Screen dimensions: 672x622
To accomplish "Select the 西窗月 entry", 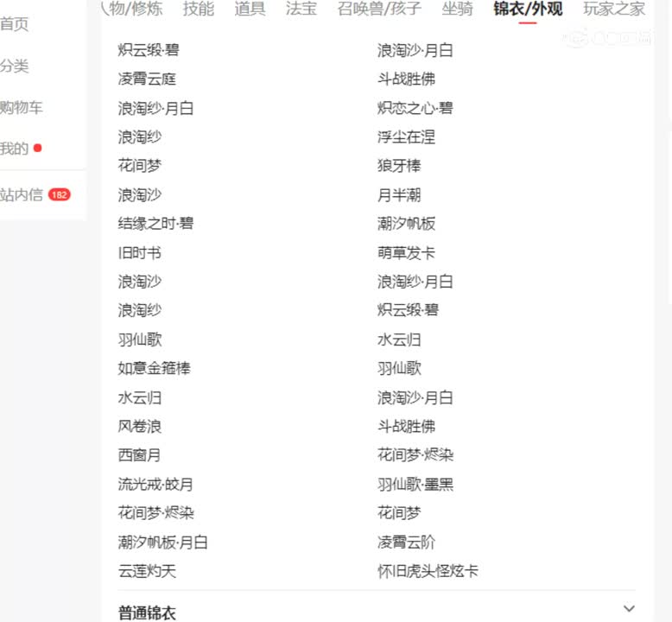I will click(140, 454).
